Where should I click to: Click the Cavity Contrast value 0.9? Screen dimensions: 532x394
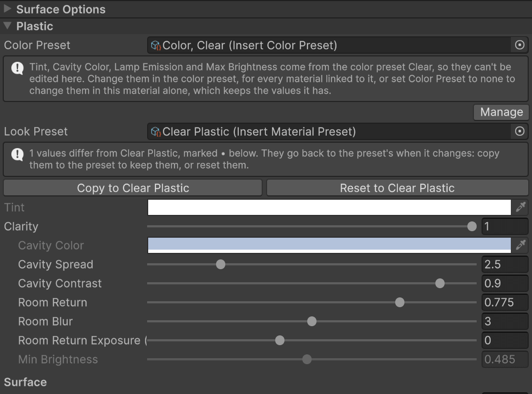pos(505,283)
